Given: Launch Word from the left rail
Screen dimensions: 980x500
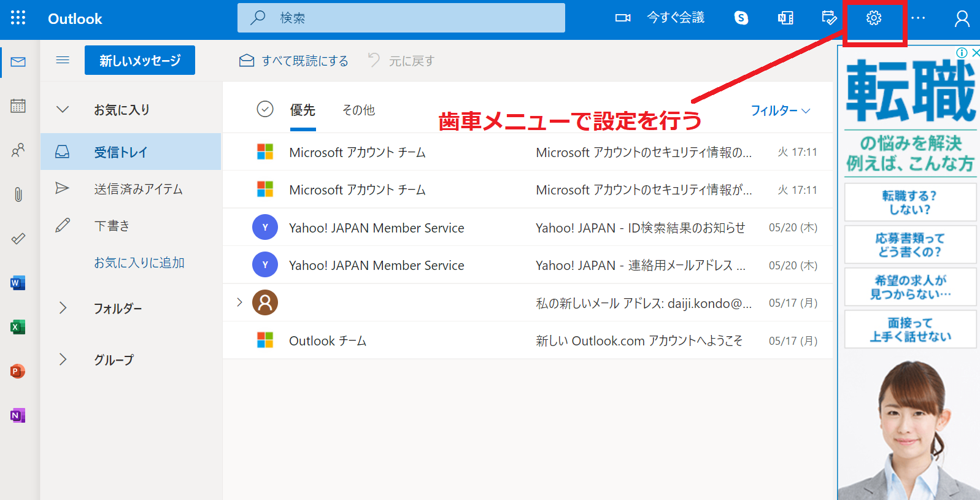Looking at the screenshot, I should tap(18, 283).
